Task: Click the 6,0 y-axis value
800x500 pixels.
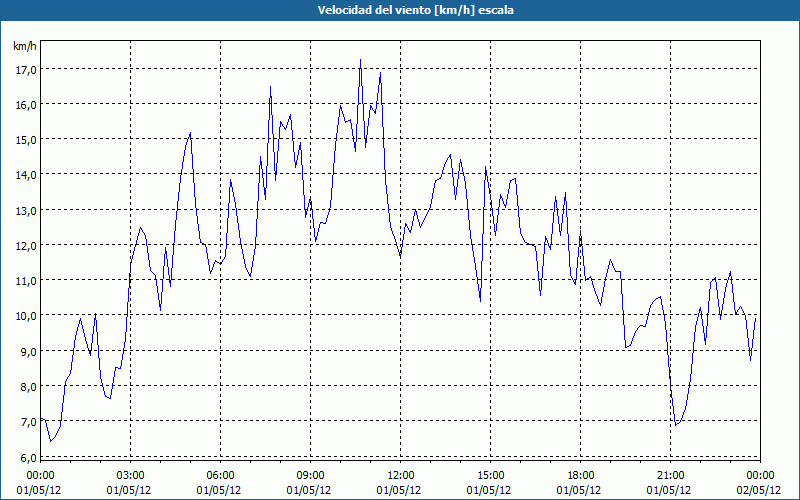Action: pyautogui.click(x=29, y=457)
